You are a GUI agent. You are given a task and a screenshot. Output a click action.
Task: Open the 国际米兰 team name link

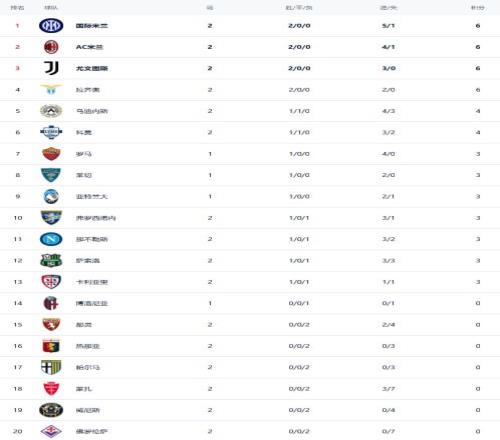coord(92,26)
